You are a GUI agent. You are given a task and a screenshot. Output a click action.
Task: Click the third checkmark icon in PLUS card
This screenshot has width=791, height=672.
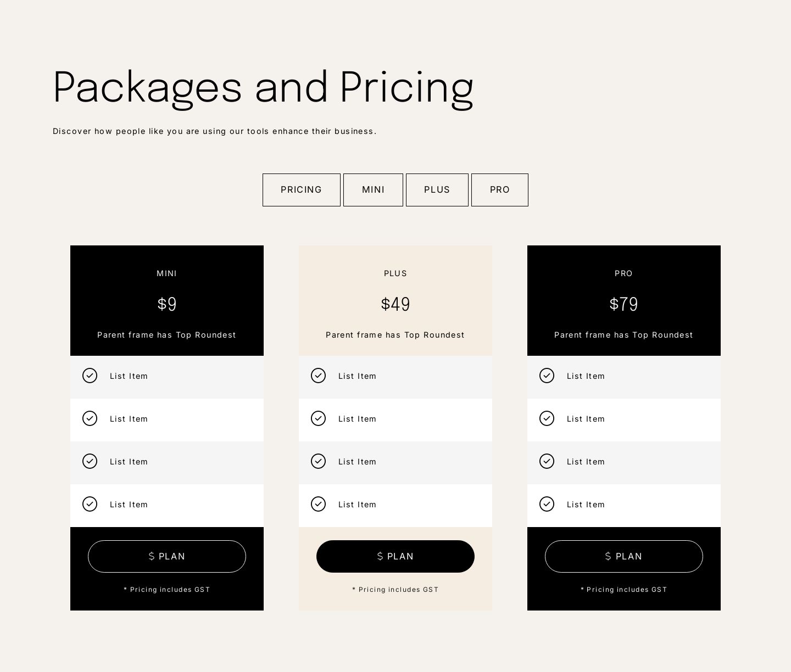(x=318, y=461)
